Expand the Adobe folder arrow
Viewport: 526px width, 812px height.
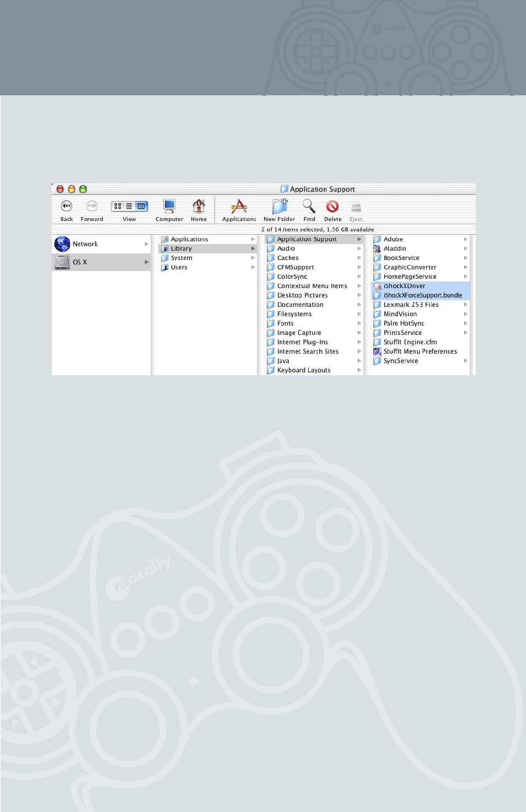(466, 239)
